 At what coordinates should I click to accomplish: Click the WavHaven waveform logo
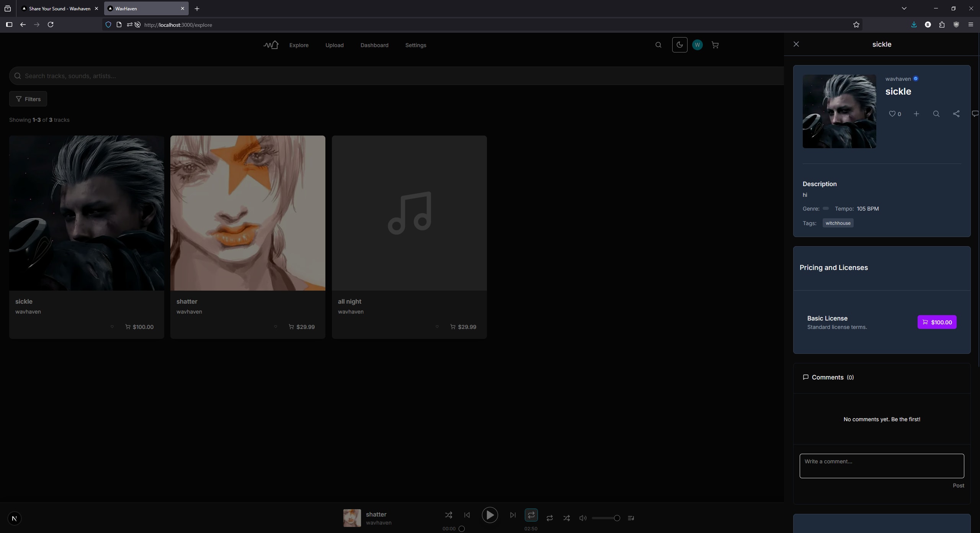pyautogui.click(x=271, y=45)
